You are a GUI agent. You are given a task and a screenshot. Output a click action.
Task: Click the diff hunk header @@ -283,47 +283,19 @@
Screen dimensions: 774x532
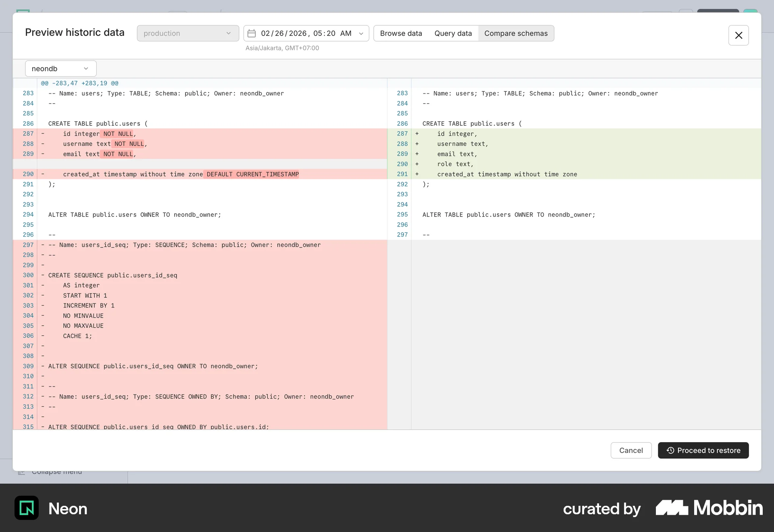(x=79, y=83)
